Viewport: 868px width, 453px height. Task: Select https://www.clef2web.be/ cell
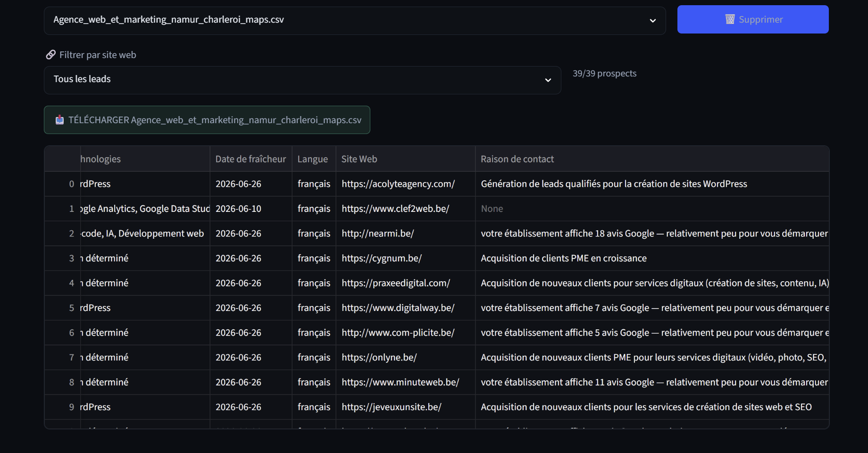point(405,209)
